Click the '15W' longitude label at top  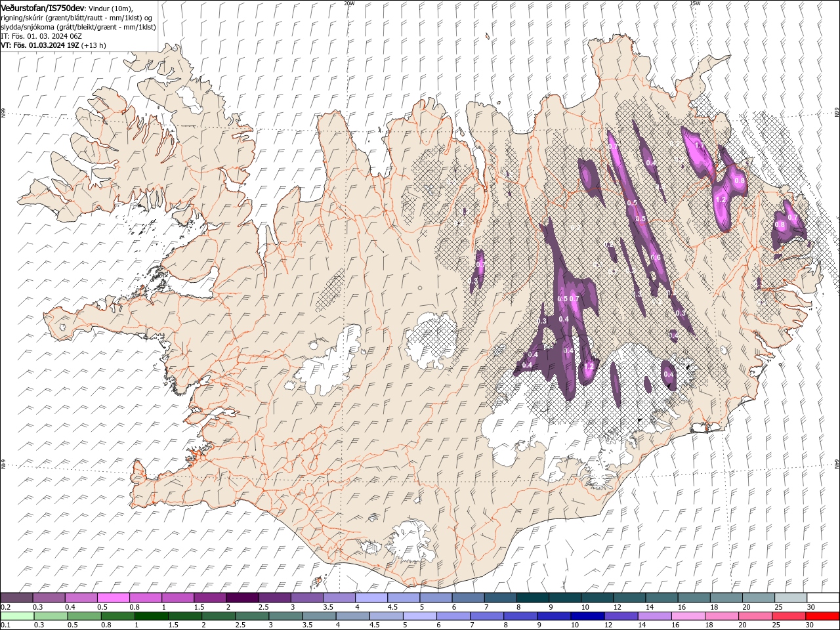click(695, 3)
